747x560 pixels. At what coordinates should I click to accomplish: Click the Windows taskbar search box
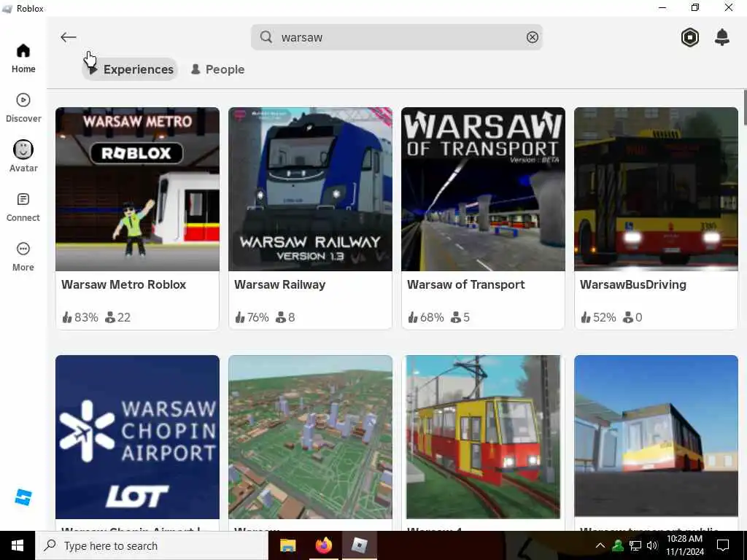click(x=152, y=545)
